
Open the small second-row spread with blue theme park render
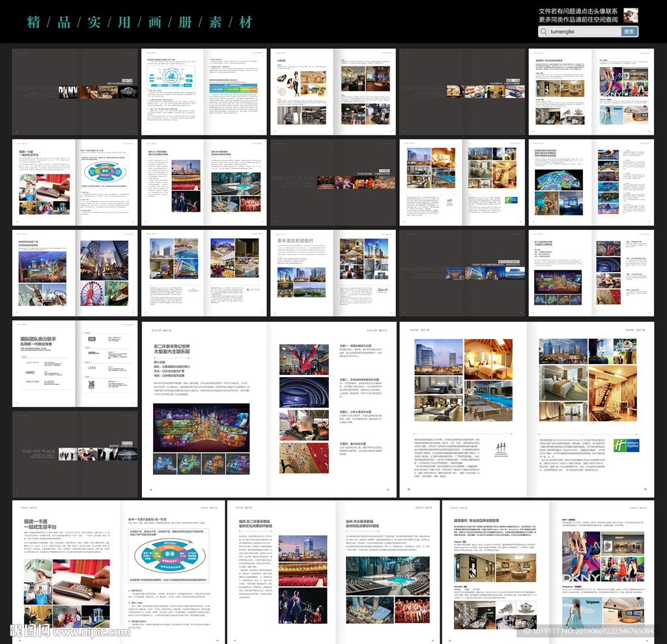[591, 182]
